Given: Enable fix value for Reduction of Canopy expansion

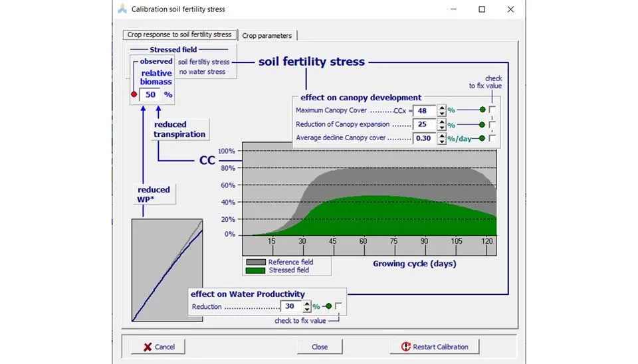Looking at the screenshot, I should point(492,124).
